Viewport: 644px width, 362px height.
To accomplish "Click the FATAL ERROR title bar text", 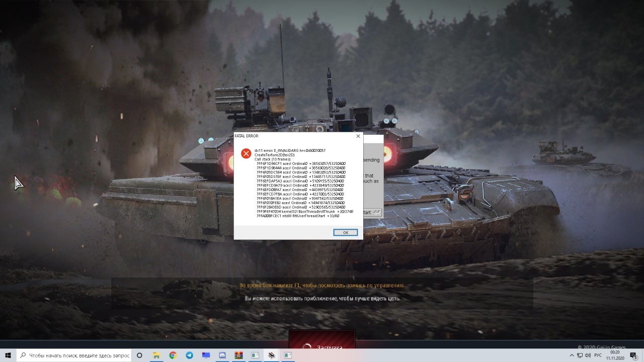I will (247, 136).
